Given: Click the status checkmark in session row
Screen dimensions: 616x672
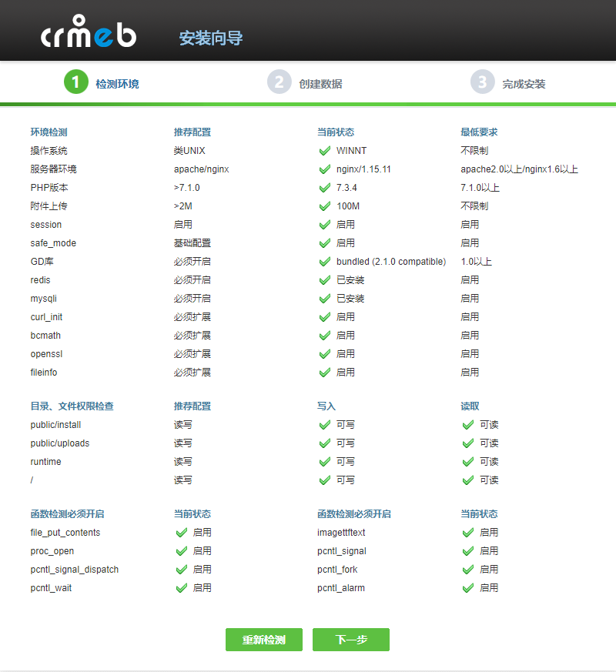Looking at the screenshot, I should coord(325,225).
